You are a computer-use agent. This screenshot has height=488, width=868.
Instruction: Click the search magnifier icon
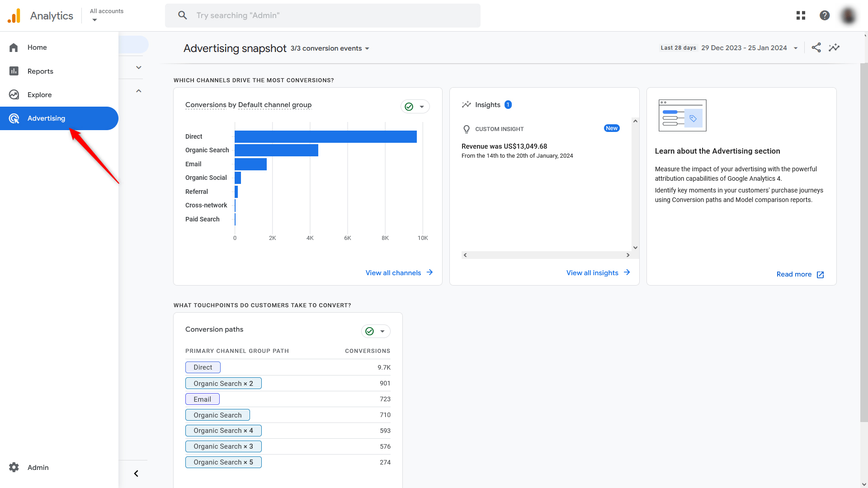pyautogui.click(x=182, y=15)
